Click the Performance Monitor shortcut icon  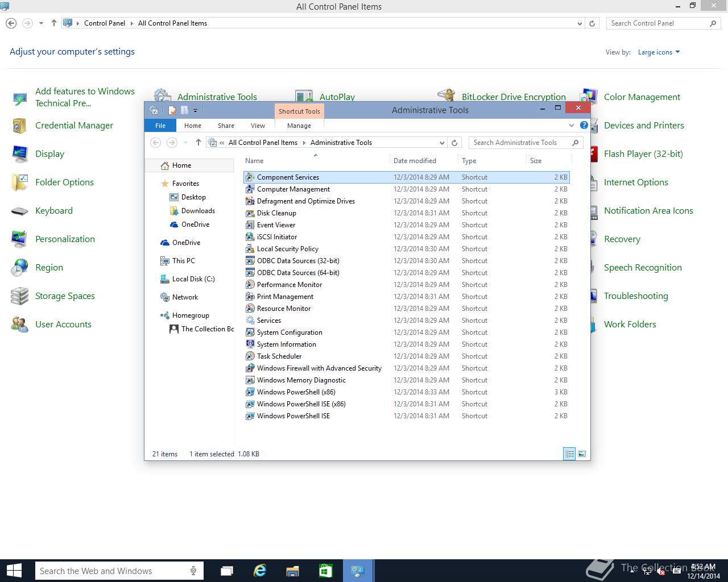250,285
